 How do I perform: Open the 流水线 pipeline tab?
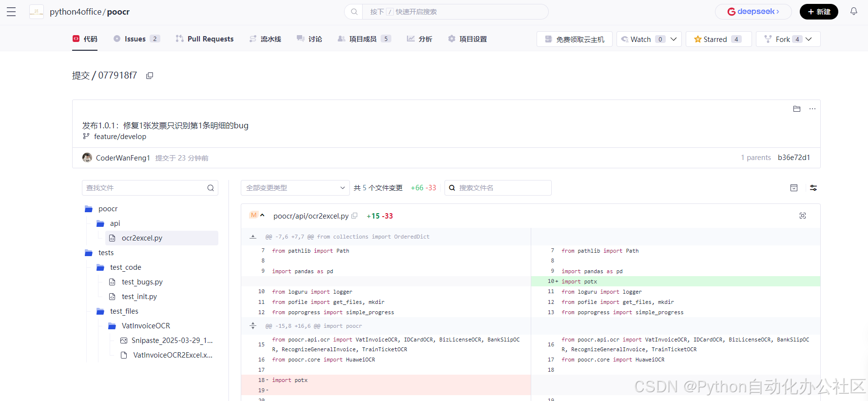pos(265,39)
